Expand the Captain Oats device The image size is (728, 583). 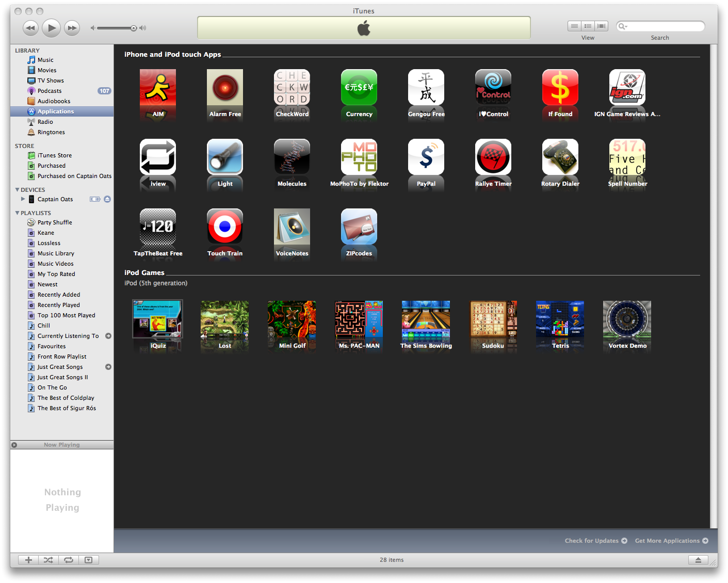(23, 199)
